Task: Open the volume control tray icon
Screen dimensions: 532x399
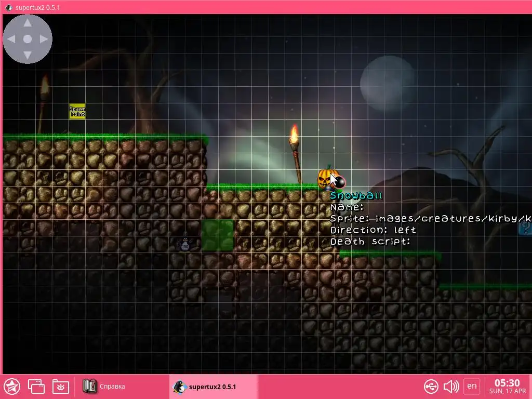Action: pyautogui.click(x=451, y=387)
